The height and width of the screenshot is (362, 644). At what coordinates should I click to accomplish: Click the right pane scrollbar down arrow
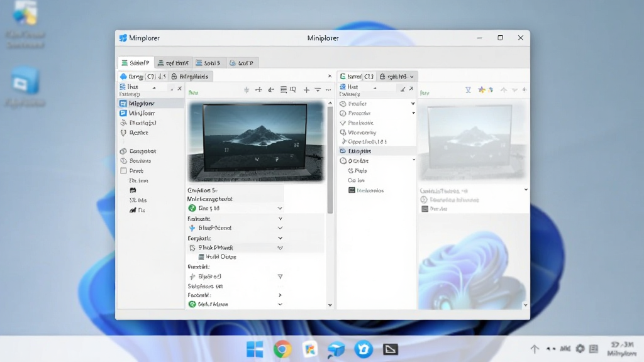(525, 305)
